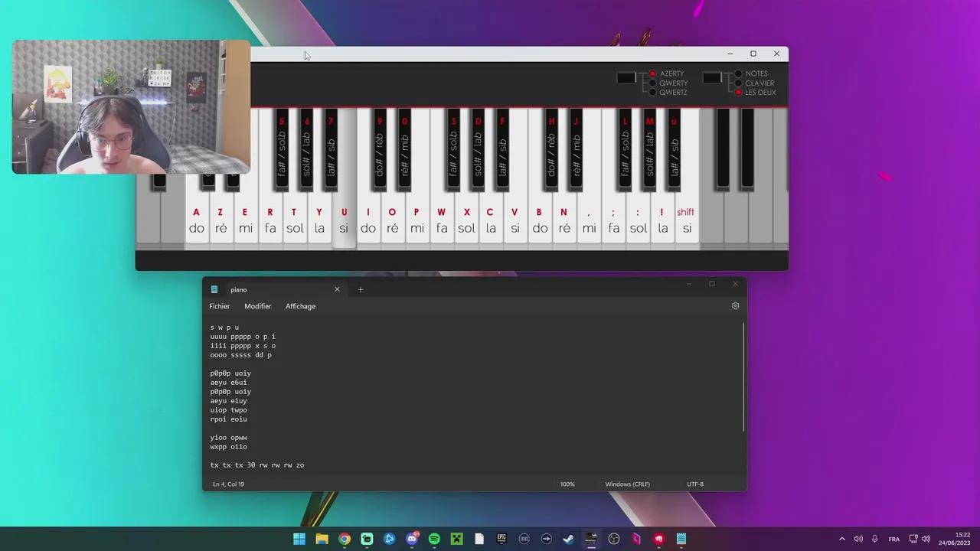Open Notepad settings gear

click(736, 306)
